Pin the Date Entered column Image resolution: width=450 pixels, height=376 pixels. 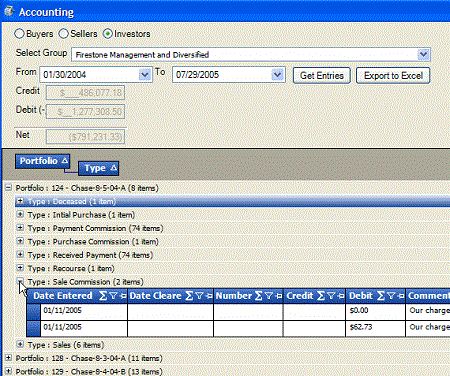(123, 296)
